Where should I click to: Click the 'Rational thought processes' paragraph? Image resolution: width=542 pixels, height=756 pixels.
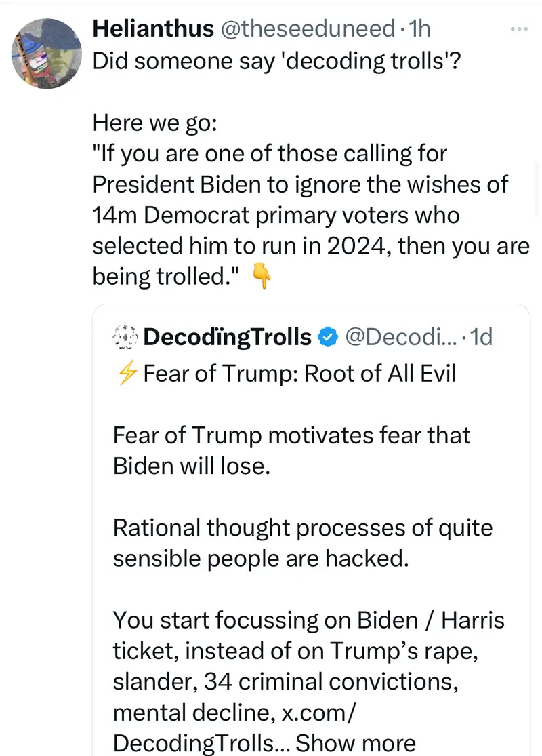pyautogui.click(x=302, y=542)
